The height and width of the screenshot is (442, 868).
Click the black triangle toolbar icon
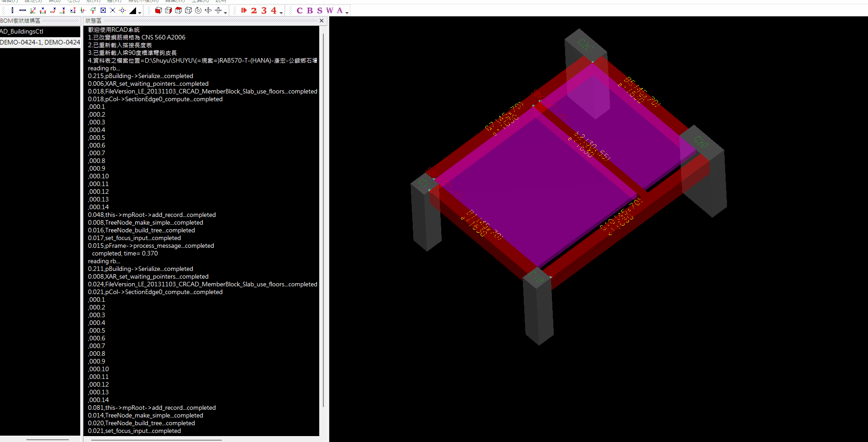click(133, 10)
